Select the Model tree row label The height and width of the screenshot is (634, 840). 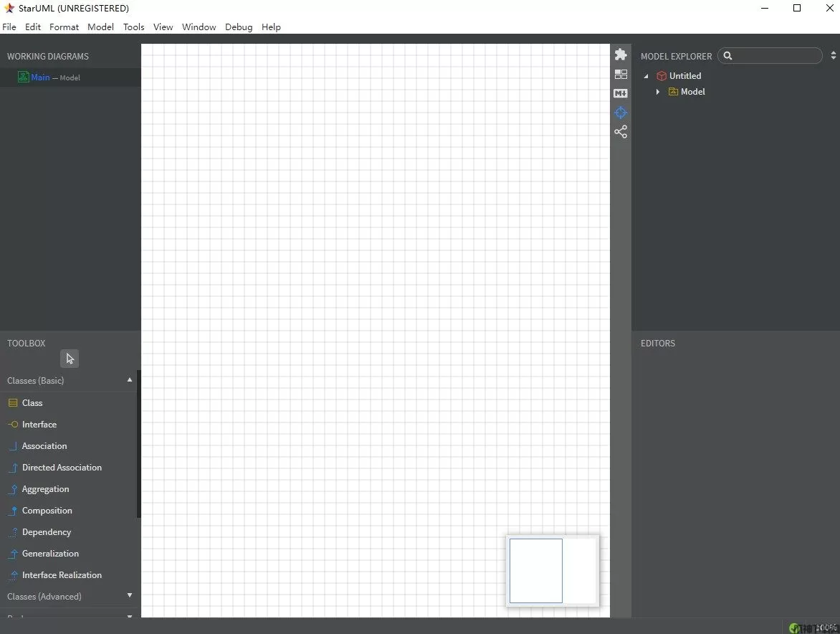click(x=692, y=92)
